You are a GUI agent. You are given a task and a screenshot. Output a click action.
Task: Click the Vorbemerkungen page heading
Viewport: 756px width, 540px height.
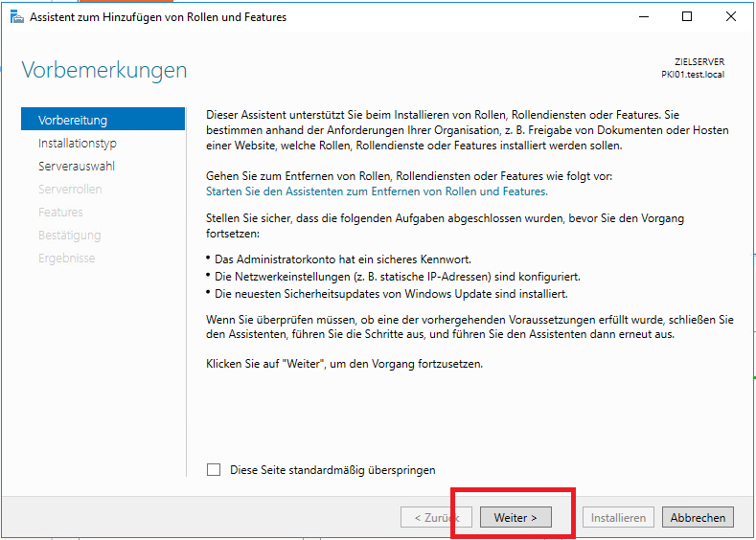point(104,71)
